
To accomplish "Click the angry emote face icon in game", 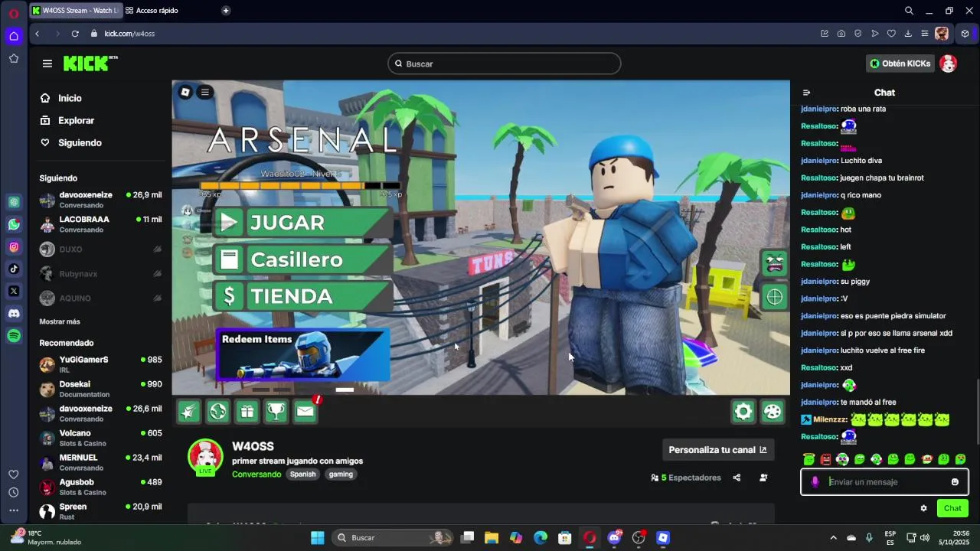I will click(x=774, y=262).
